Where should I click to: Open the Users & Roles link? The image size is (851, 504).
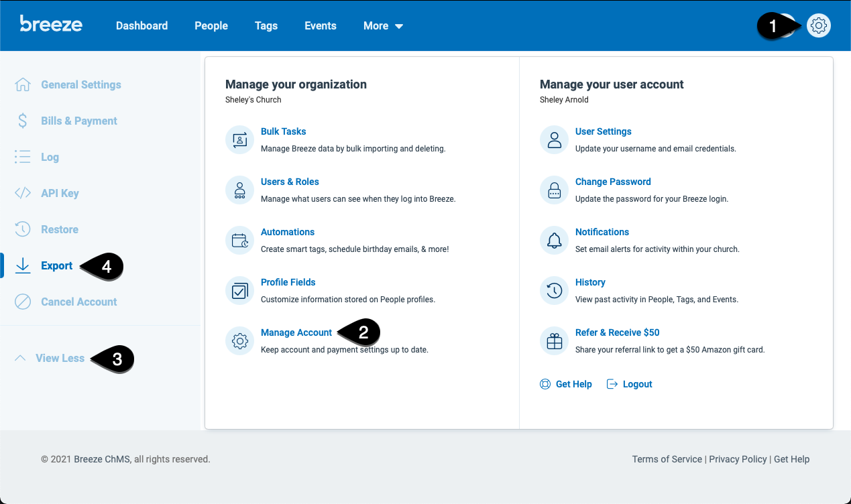click(290, 182)
